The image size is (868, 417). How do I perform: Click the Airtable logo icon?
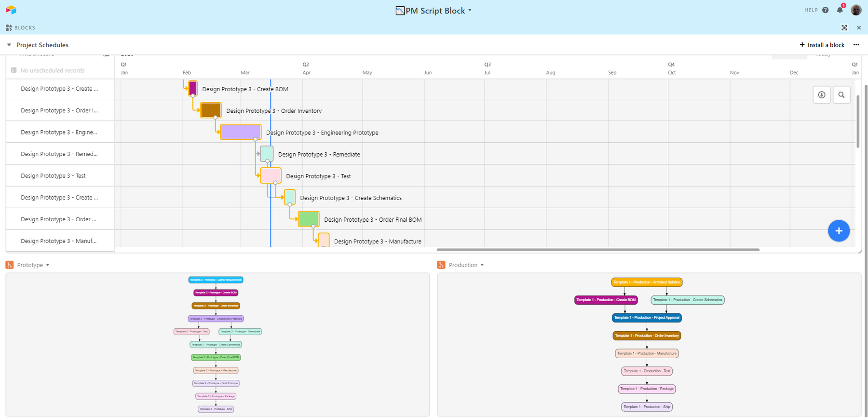11,10
